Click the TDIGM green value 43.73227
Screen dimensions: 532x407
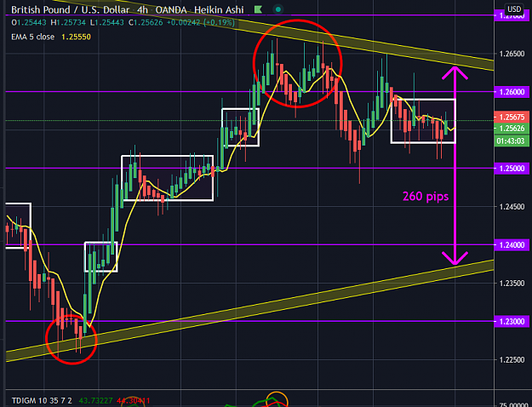pyautogui.click(x=95, y=400)
